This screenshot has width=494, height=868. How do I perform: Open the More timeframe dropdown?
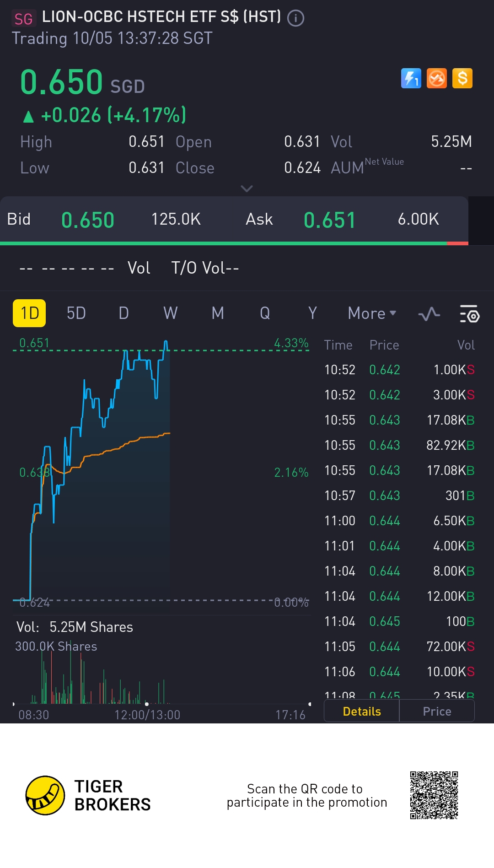coord(372,313)
